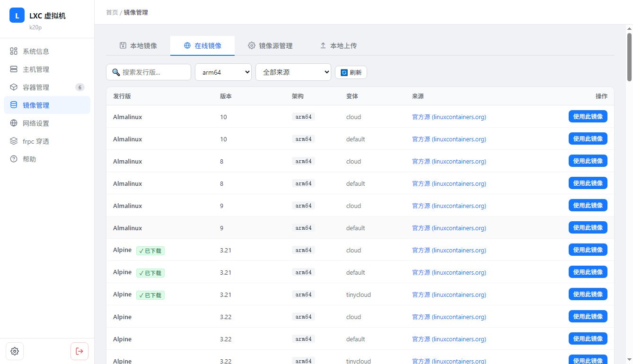Open 网络设置 in sidebar
Viewport: 633px width, 364px height.
coord(47,123)
